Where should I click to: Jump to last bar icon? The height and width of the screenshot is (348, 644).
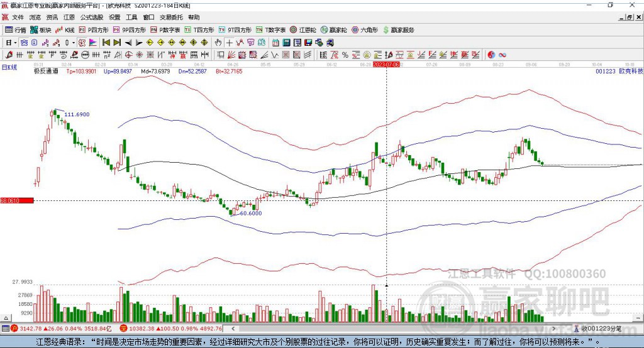point(117,43)
